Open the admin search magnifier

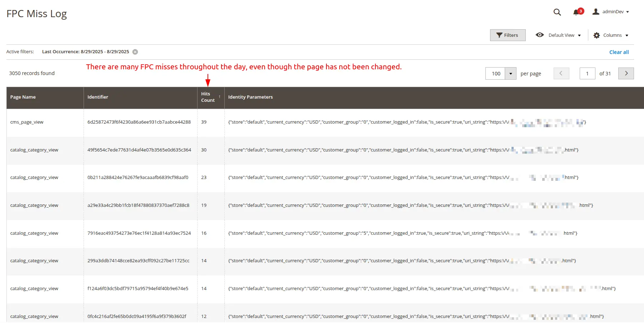(557, 12)
